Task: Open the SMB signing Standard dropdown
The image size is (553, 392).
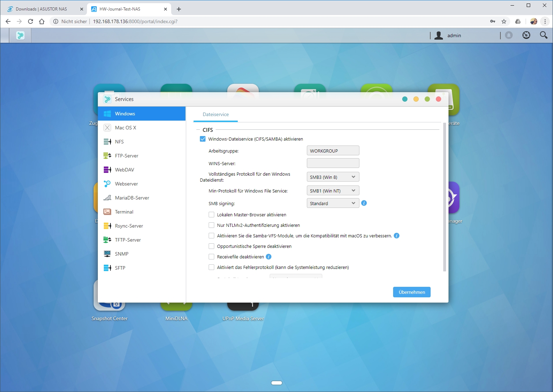Action: click(333, 203)
